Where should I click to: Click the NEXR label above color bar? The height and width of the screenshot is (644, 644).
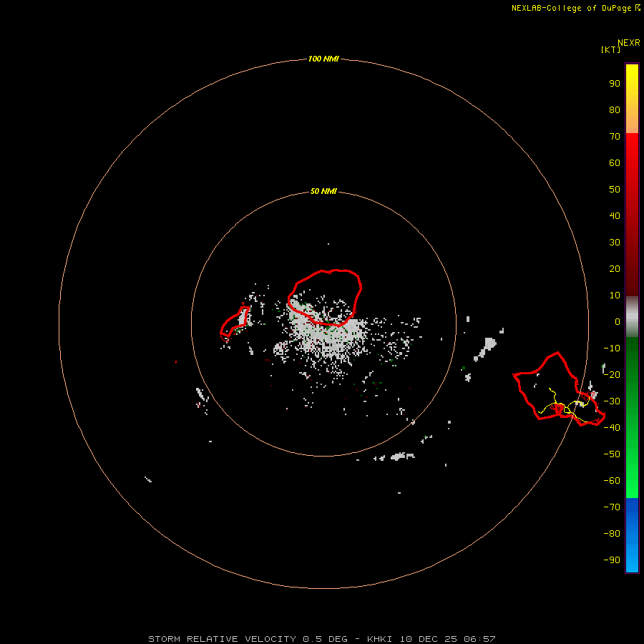point(629,43)
